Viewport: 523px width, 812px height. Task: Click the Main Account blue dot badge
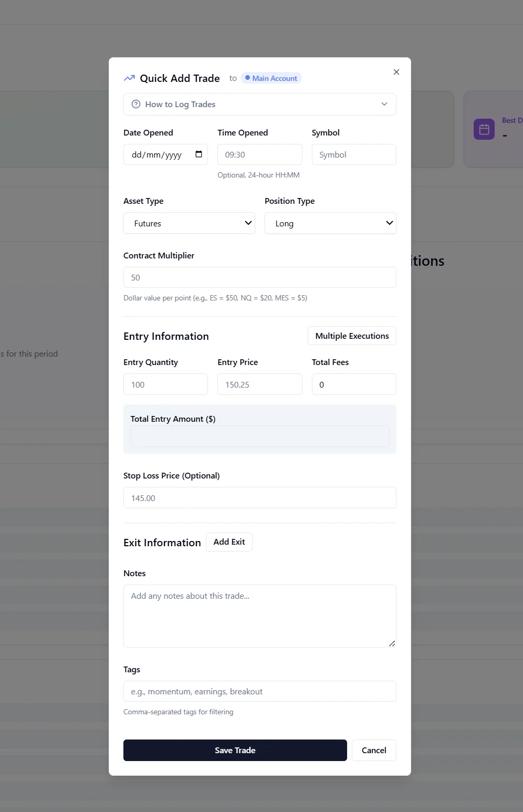point(271,78)
